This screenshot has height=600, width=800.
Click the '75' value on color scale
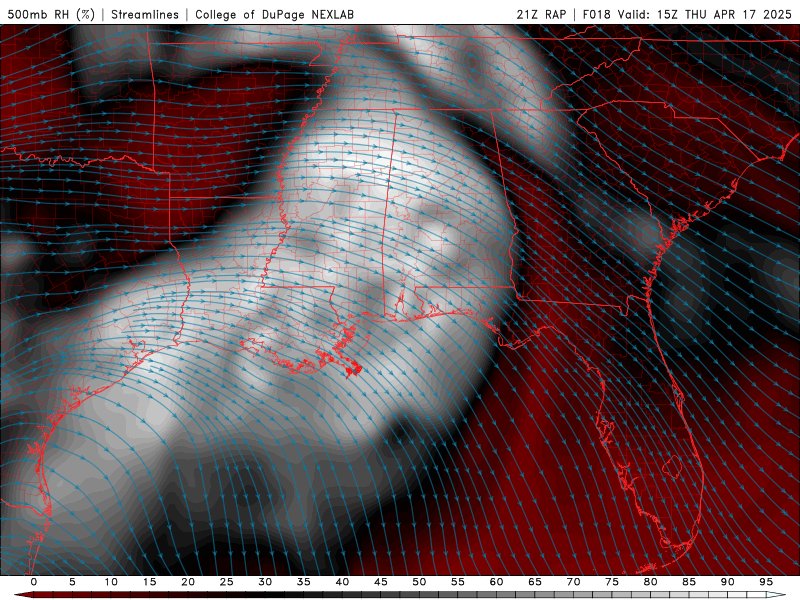point(612,582)
